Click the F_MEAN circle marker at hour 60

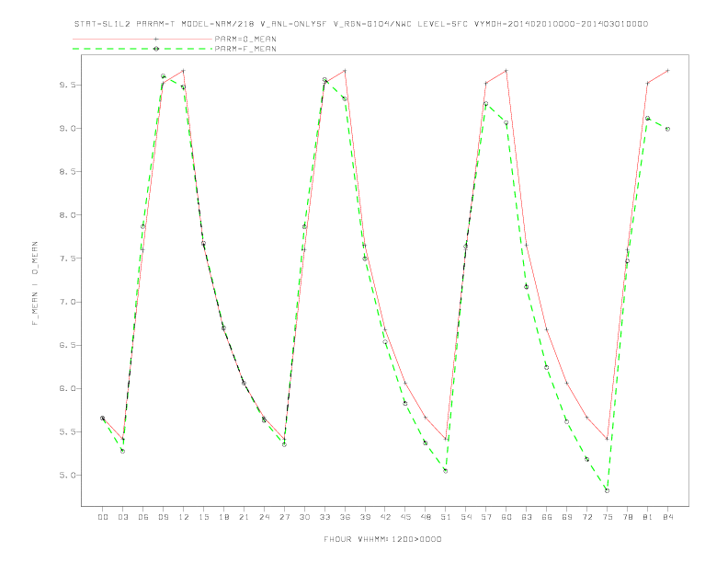coord(506,123)
